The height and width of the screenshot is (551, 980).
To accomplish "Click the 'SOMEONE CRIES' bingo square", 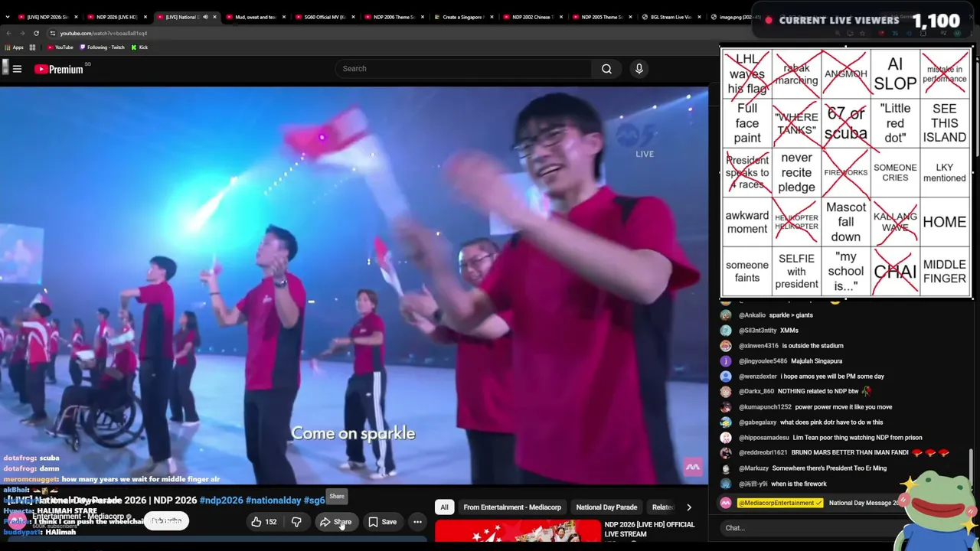I will (895, 172).
